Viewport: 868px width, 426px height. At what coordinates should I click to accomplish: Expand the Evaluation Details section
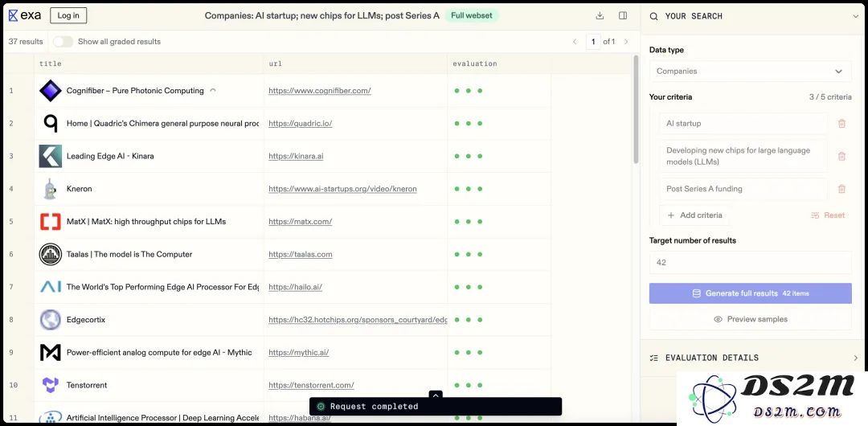(x=856, y=358)
